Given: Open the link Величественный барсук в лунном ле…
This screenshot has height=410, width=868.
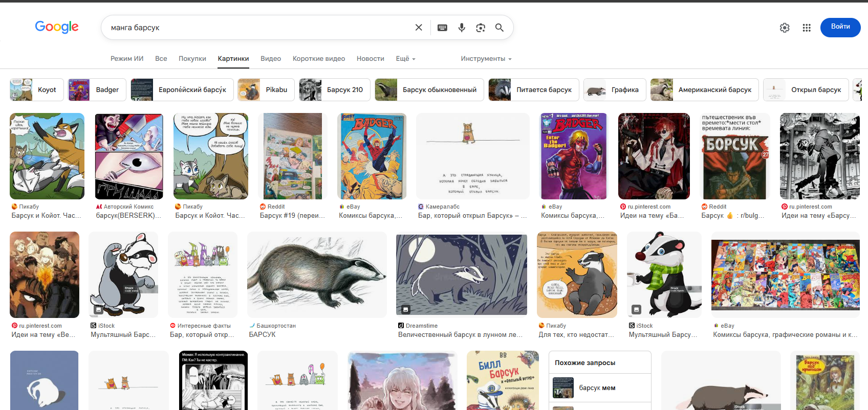Looking at the screenshot, I should (x=461, y=335).
